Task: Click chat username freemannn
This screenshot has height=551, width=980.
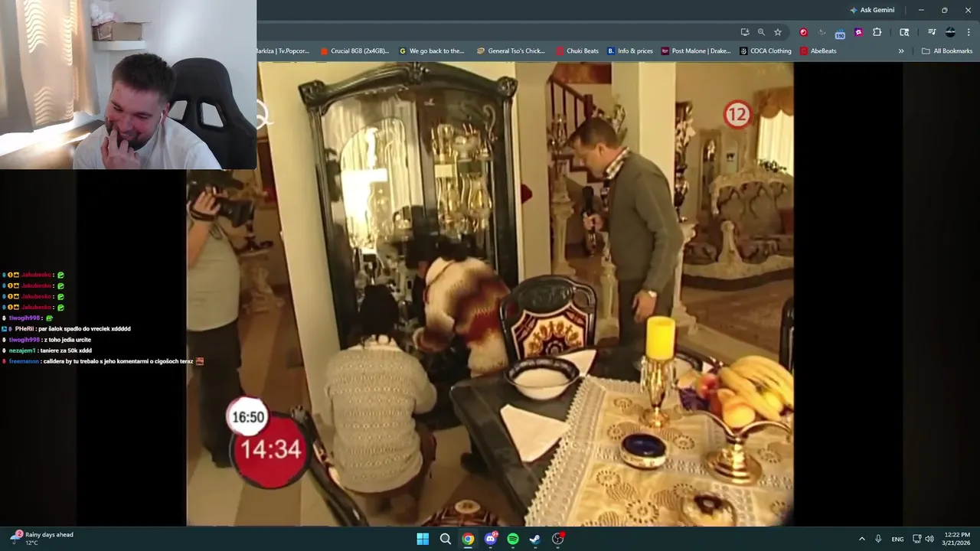Action: tap(24, 361)
